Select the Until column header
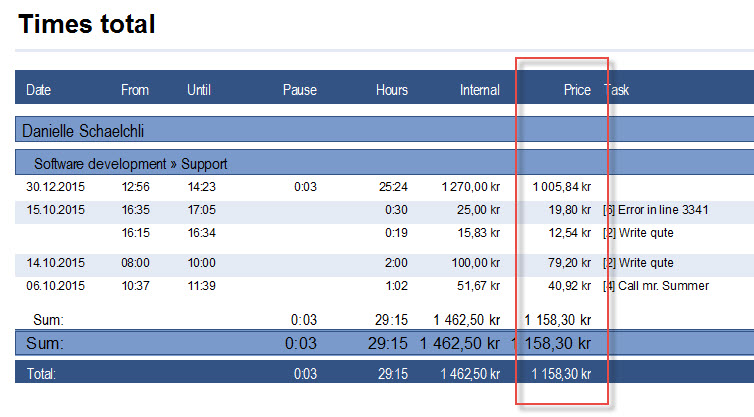Image resolution: width=754 pixels, height=417 pixels. point(199,90)
